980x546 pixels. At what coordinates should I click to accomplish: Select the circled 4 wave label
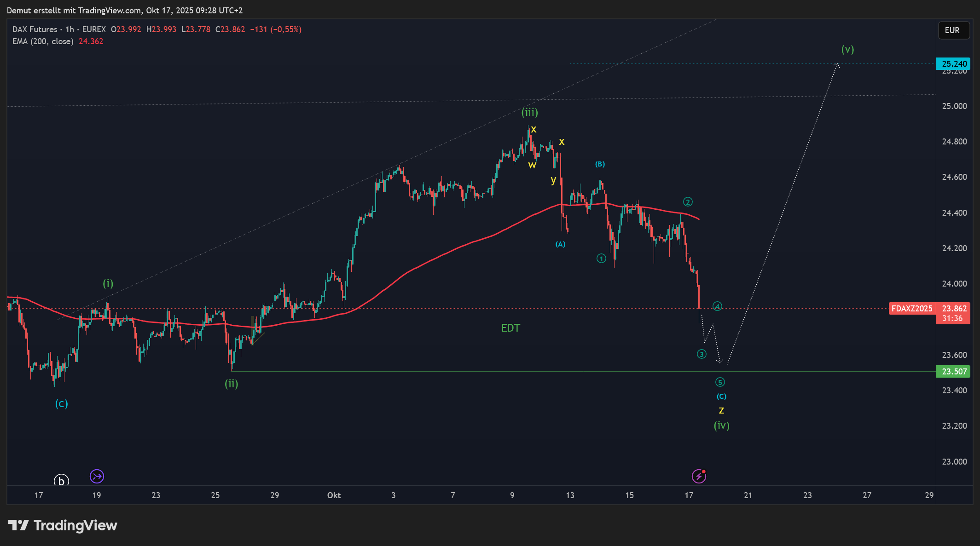point(717,306)
